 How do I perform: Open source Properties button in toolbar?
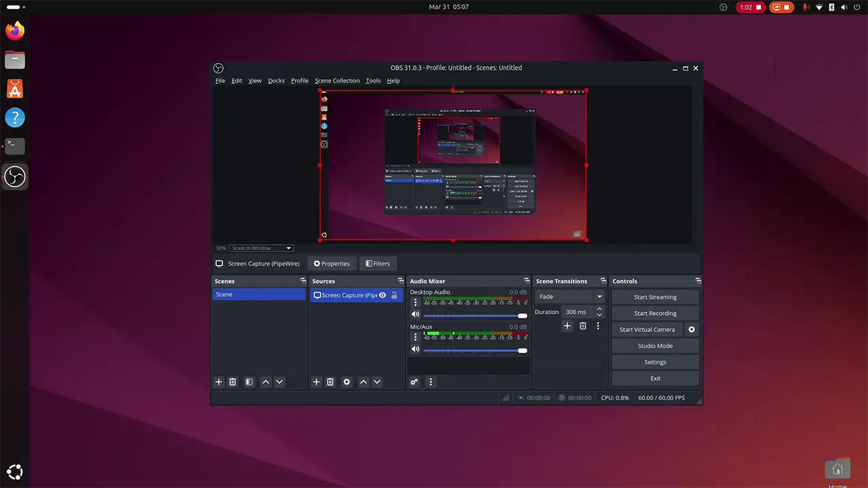click(x=332, y=264)
